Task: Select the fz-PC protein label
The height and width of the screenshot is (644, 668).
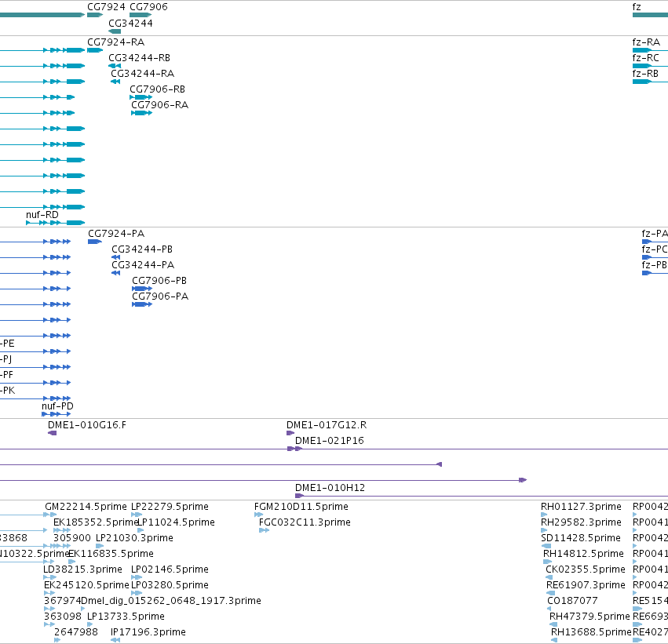Action: pos(655,249)
